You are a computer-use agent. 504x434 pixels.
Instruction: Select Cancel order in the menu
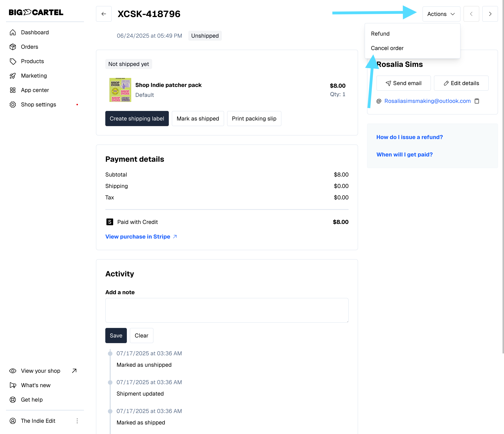pos(387,48)
